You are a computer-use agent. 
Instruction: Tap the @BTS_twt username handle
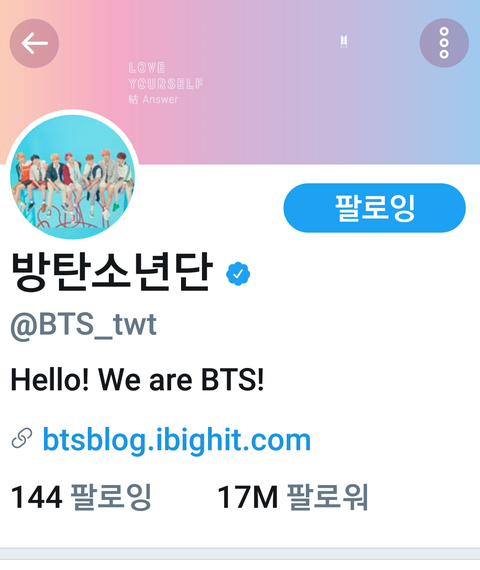click(84, 325)
